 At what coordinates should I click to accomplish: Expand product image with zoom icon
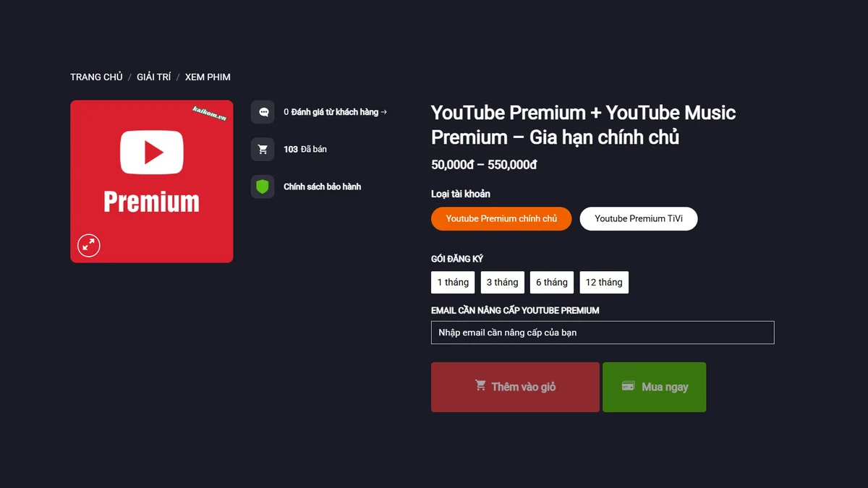pyautogui.click(x=89, y=245)
